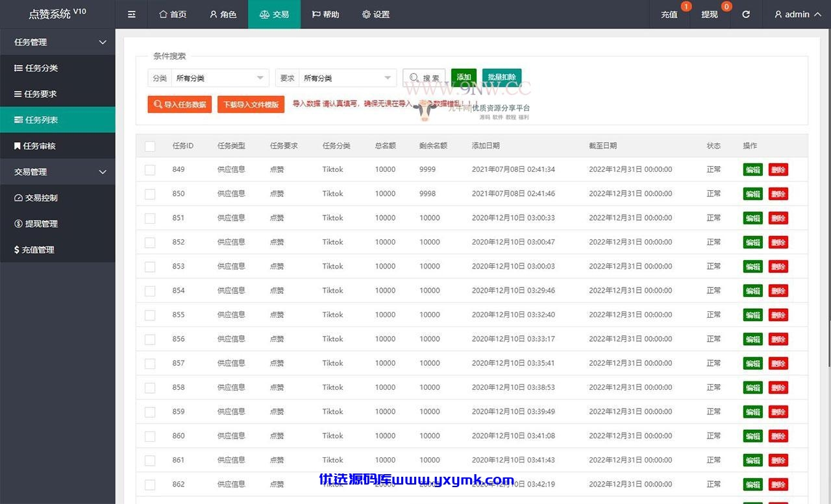Go to 交易控制 in the sidebar
831x504 pixels.
click(x=58, y=198)
